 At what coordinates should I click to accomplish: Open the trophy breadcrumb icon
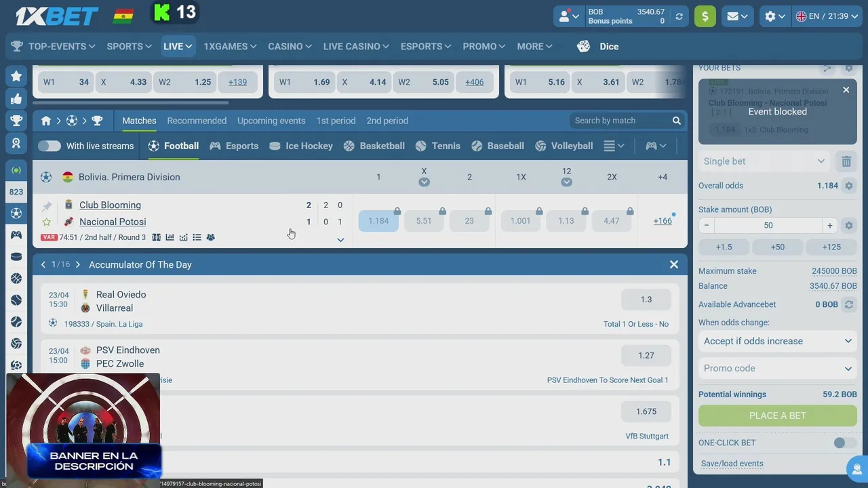[x=97, y=121]
